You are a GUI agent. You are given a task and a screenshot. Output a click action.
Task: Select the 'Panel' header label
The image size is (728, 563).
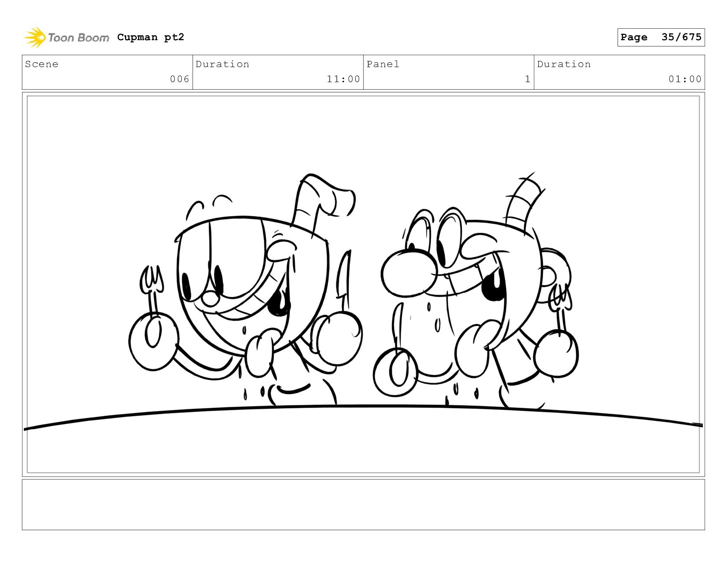[x=383, y=64]
